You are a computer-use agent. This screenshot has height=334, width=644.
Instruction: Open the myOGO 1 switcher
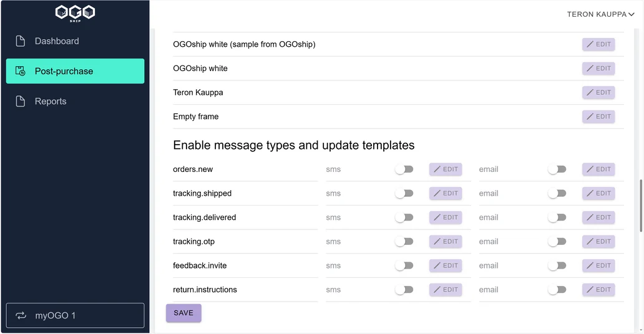coord(75,315)
